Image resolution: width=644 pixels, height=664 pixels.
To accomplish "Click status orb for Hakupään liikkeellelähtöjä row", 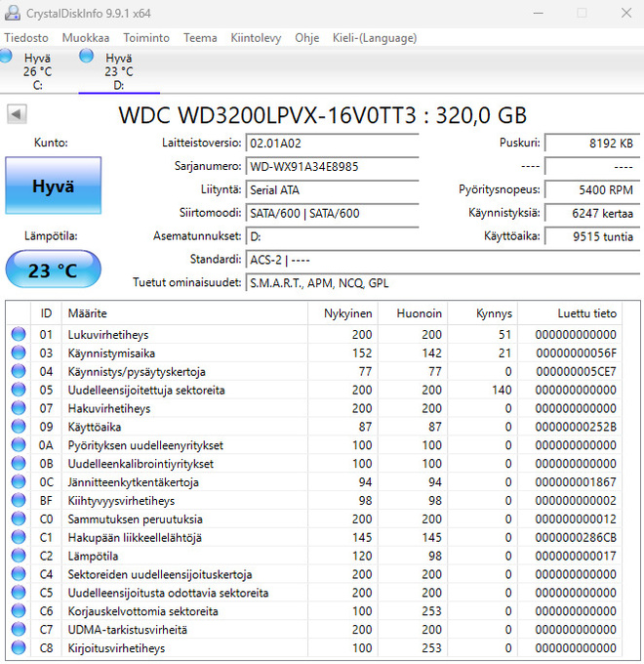I will click(x=19, y=537).
